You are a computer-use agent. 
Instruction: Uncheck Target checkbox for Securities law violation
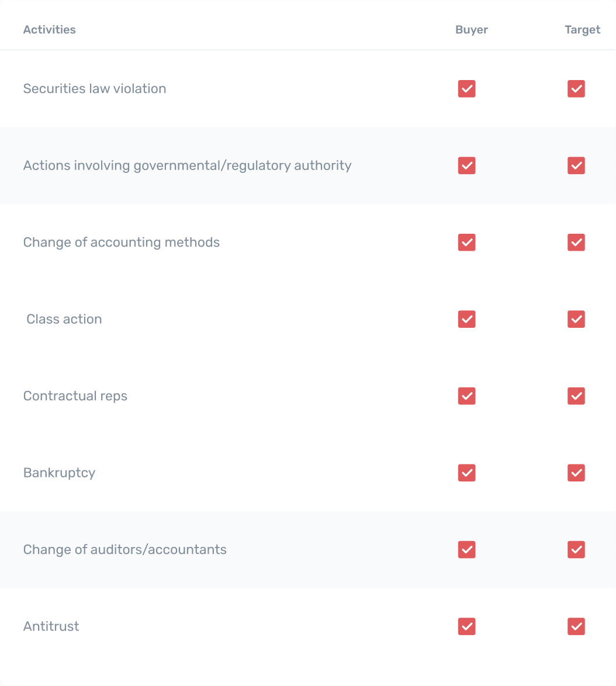pos(576,89)
